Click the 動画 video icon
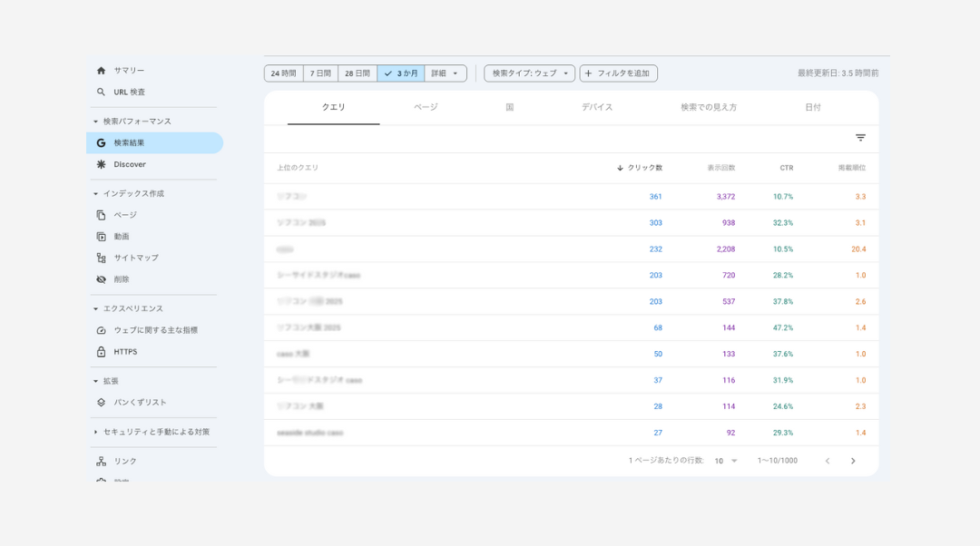The width and height of the screenshot is (980, 546). point(102,237)
